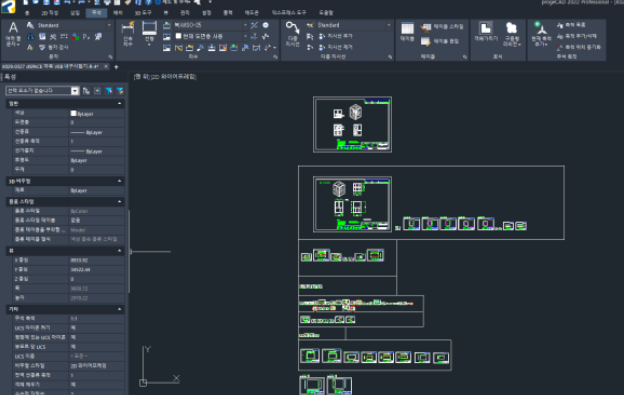This screenshot has height=395, width=624.
Task: Toggle the use current layer checkbox
Action: tap(179, 36)
